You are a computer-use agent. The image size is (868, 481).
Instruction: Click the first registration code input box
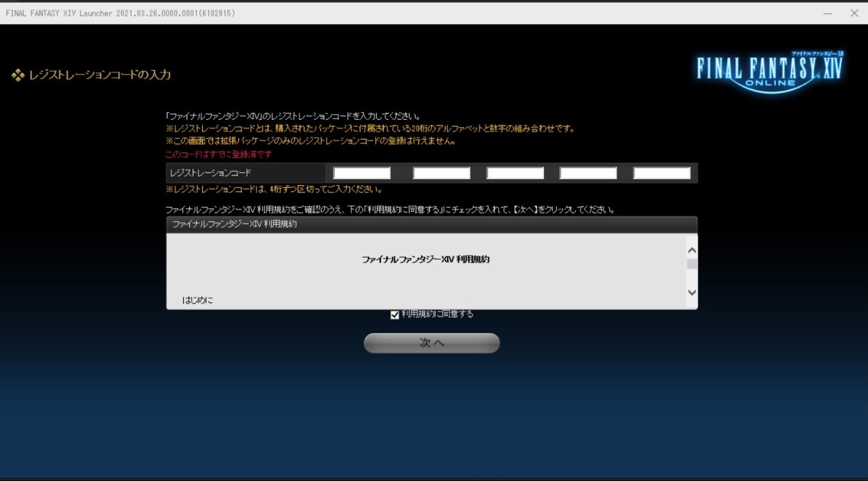(362, 173)
